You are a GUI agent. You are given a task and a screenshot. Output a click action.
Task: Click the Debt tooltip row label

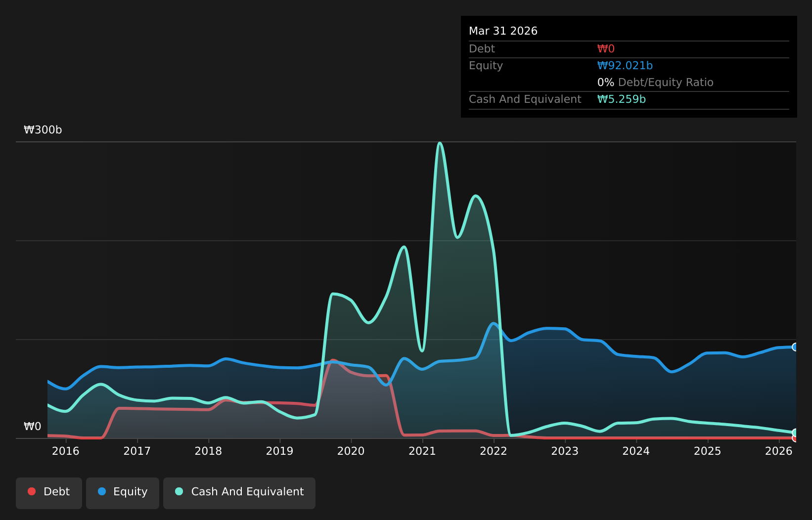click(482, 49)
